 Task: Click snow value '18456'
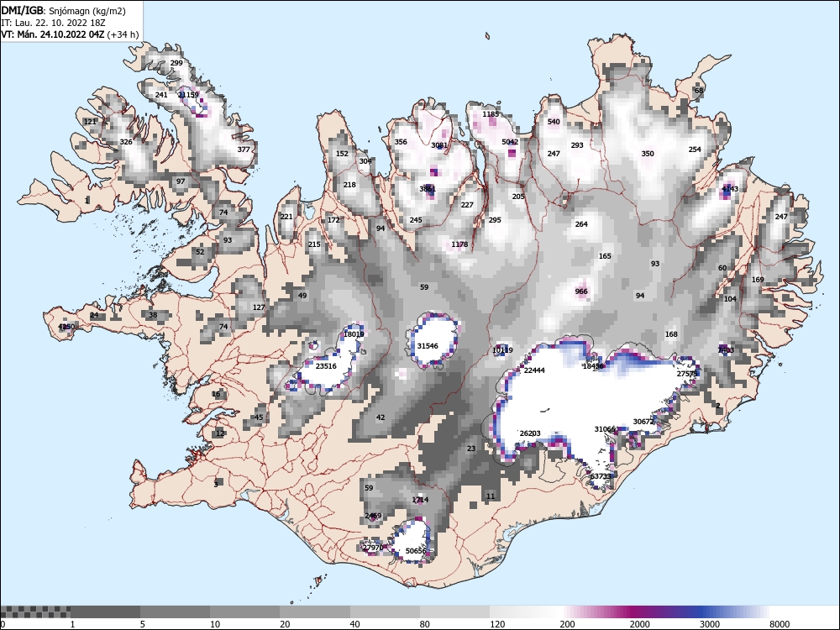pos(593,366)
